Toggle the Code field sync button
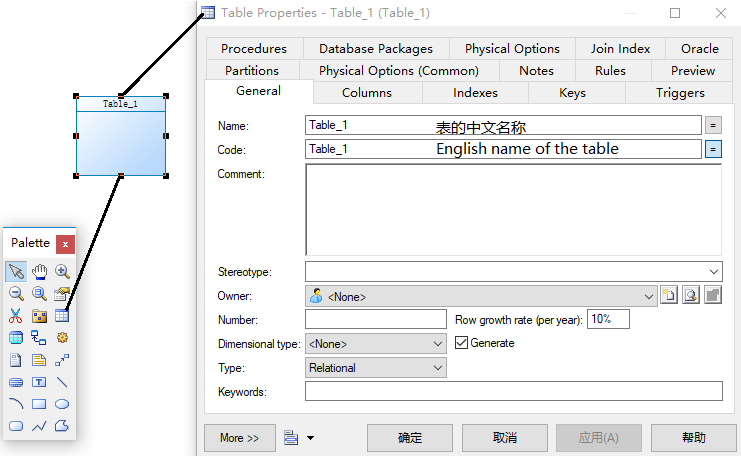741x456 pixels. 713,149
